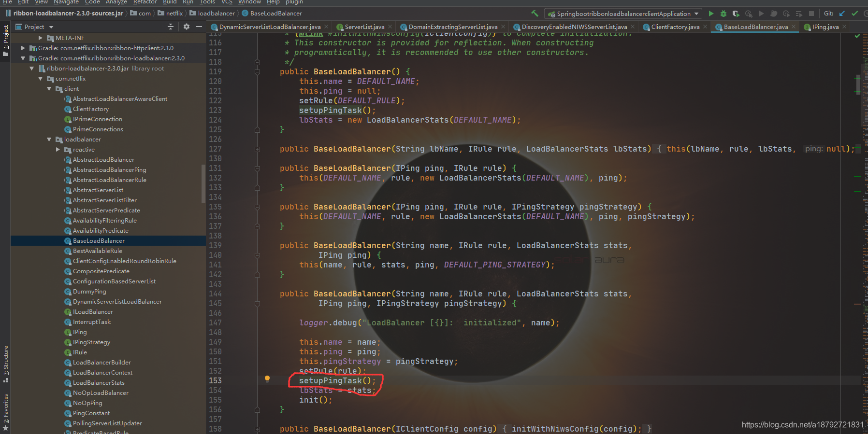The height and width of the screenshot is (434, 868).
Task: Expand the reactive package
Action: 58,149
